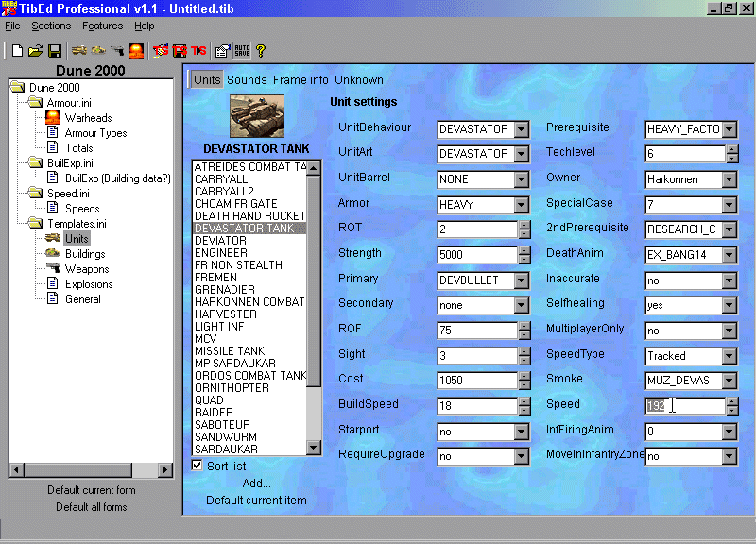Expand the DeathAnim dropdown
This screenshot has height=544, width=756.
pos(730,255)
